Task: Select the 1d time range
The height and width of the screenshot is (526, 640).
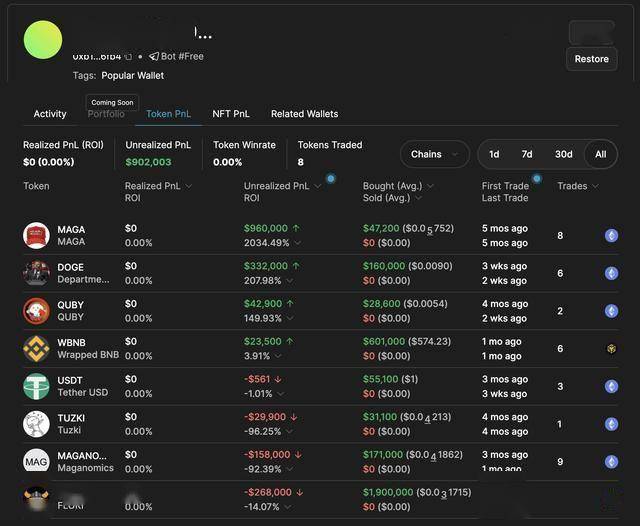Action: pos(494,154)
